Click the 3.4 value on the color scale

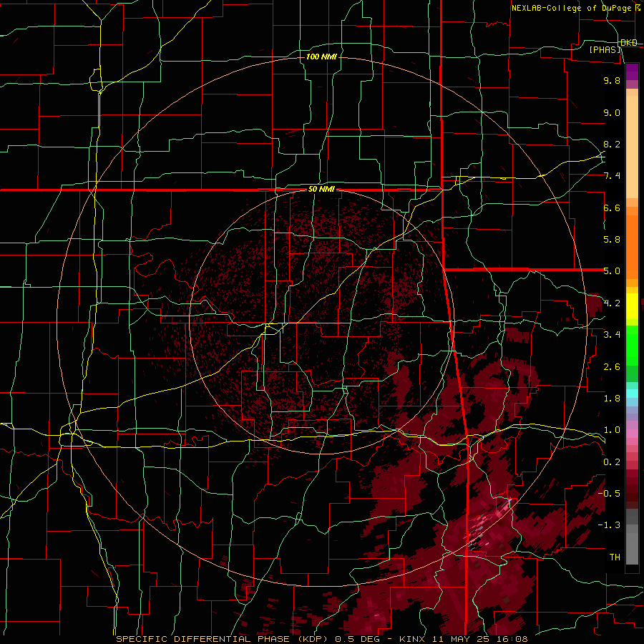(x=612, y=335)
